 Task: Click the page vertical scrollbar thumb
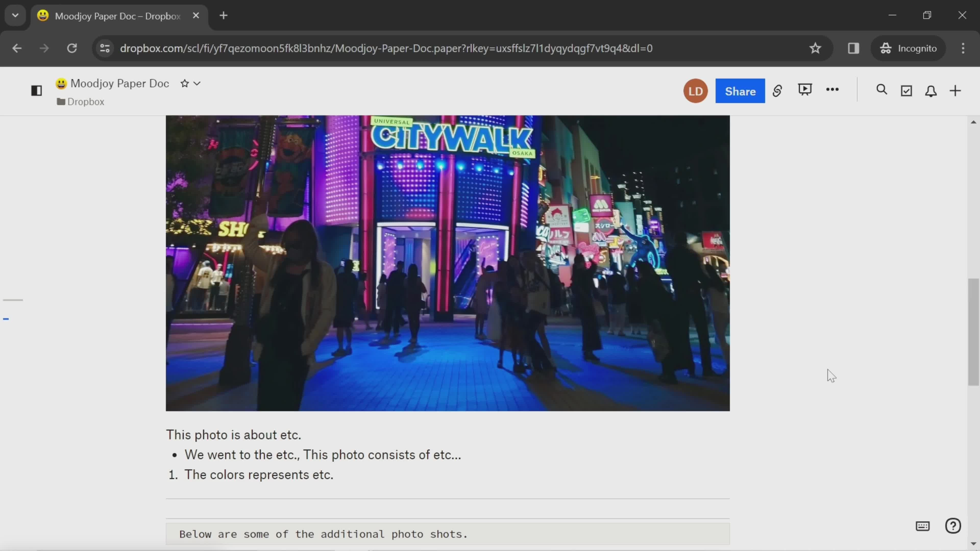click(973, 332)
